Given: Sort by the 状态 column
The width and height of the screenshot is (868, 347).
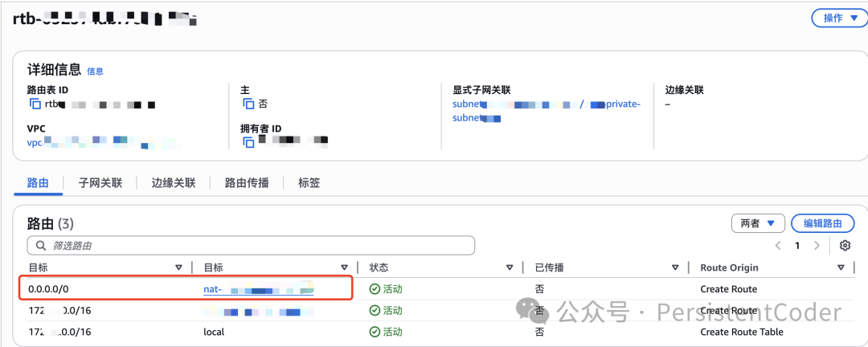Looking at the screenshot, I should coord(510,267).
